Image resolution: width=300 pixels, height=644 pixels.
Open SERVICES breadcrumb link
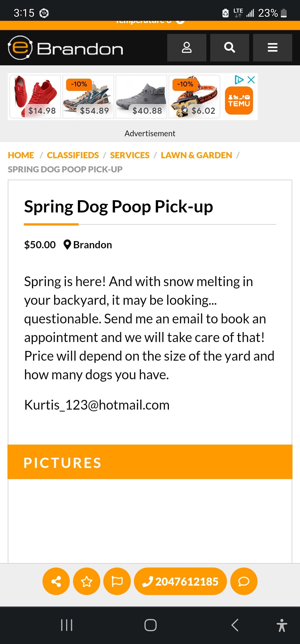click(130, 155)
